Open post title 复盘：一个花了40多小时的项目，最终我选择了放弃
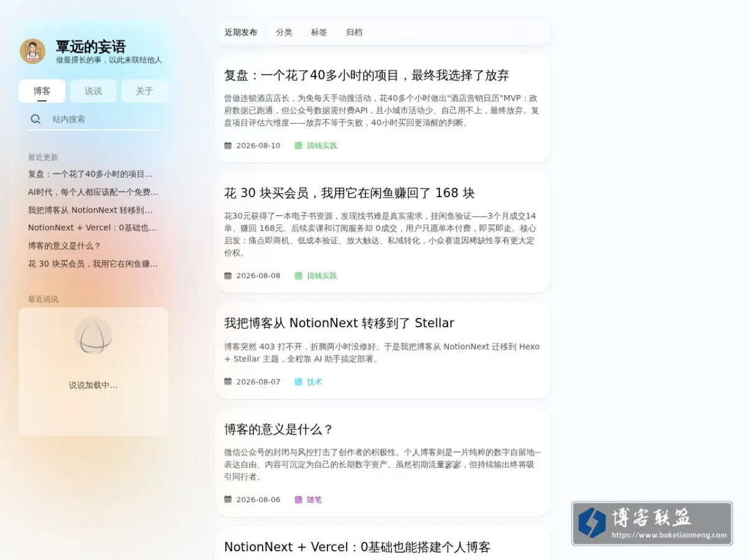Screen dimensions: 747x560 point(367,75)
